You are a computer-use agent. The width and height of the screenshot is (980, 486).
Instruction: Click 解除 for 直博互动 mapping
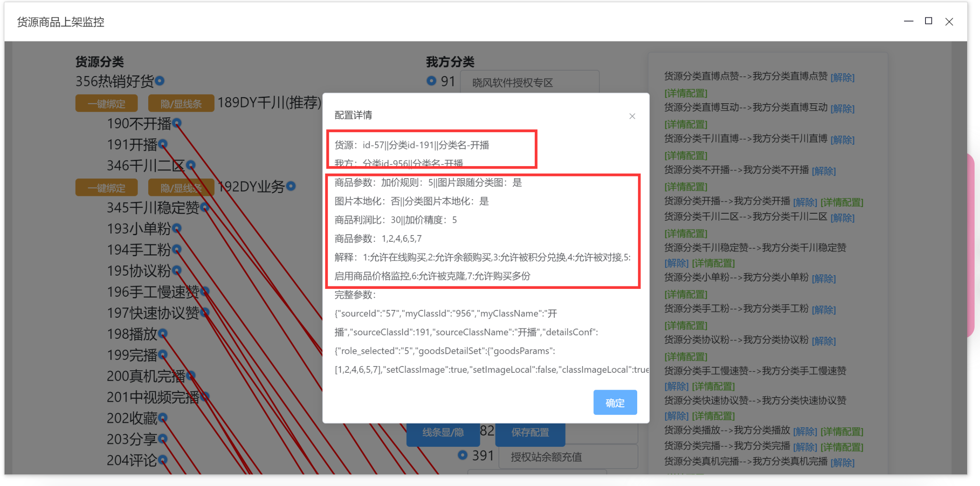tap(842, 108)
